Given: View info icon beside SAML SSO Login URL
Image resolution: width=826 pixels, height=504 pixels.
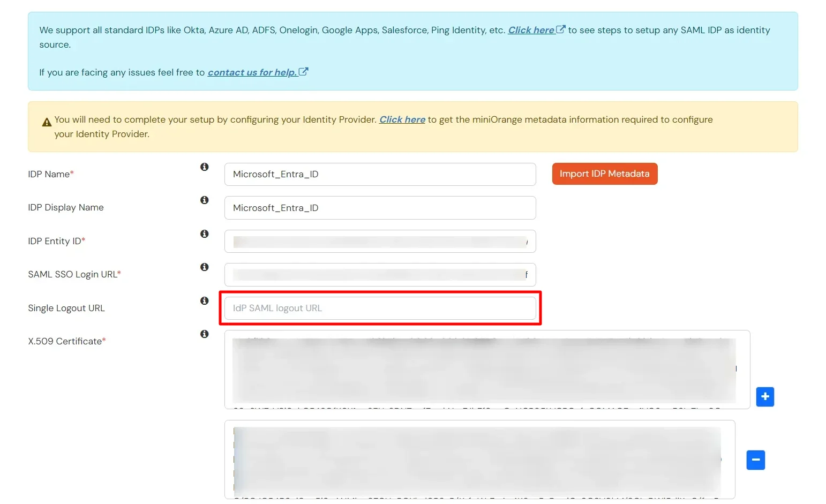Looking at the screenshot, I should pyautogui.click(x=204, y=267).
